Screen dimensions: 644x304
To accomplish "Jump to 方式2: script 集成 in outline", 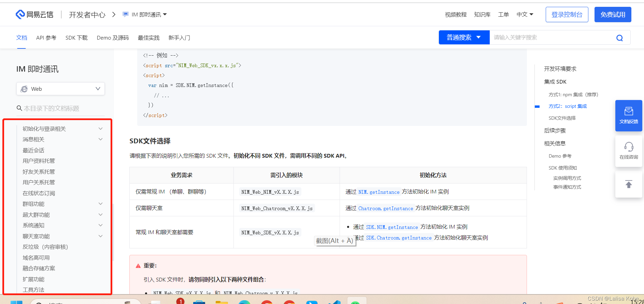I will tap(568, 106).
